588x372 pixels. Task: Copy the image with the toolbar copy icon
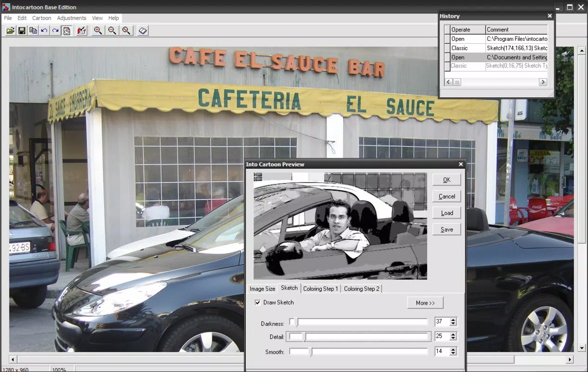tap(33, 31)
